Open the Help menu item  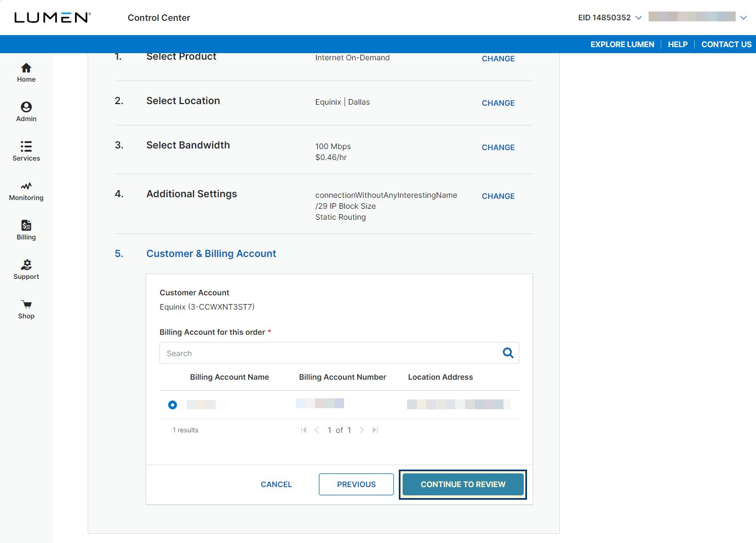[x=678, y=44]
